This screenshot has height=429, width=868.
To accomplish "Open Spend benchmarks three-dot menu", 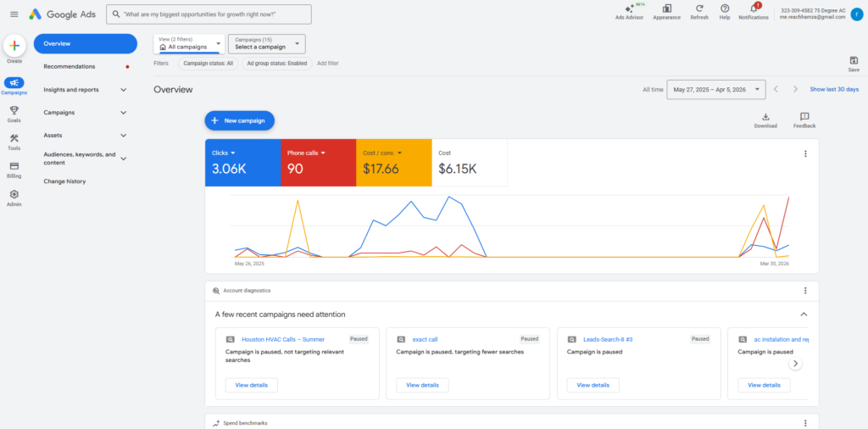I will [x=805, y=423].
